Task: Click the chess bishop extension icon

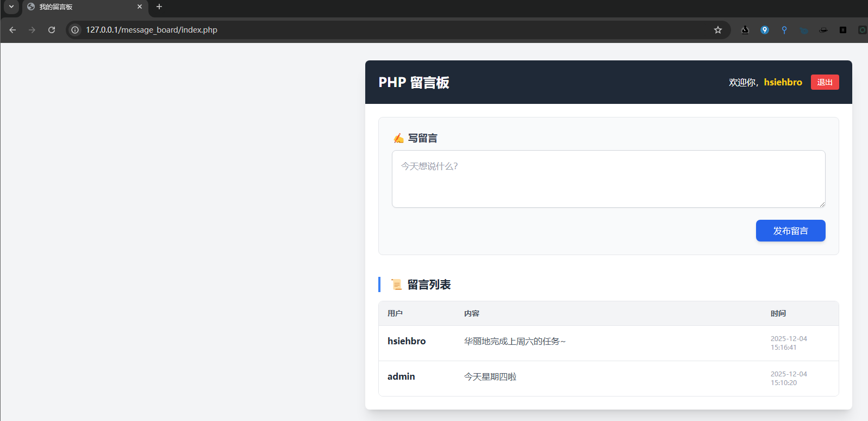Action: click(x=745, y=30)
